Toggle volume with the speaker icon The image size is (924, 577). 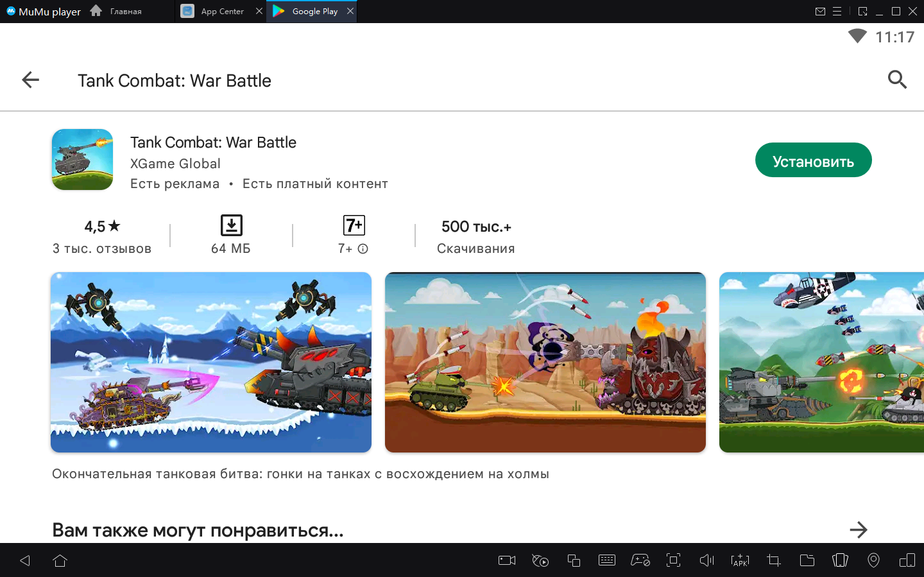click(x=706, y=560)
